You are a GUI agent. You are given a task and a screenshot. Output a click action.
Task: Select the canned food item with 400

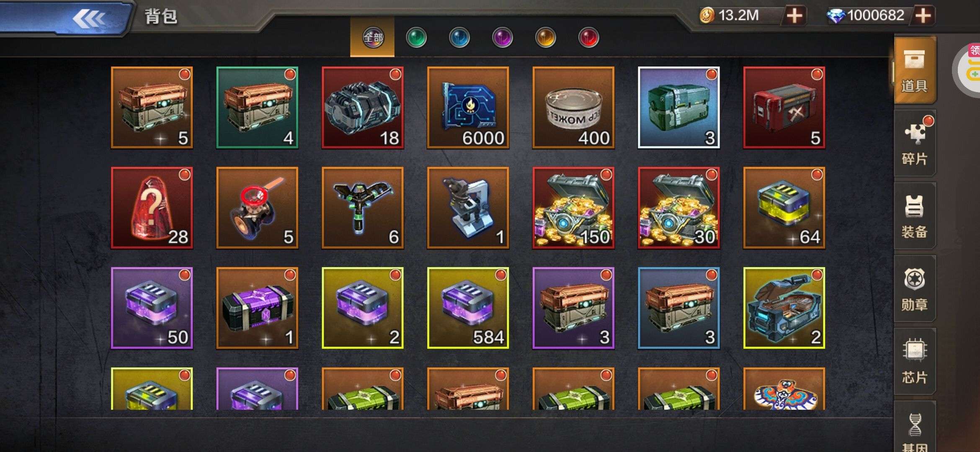click(x=573, y=108)
